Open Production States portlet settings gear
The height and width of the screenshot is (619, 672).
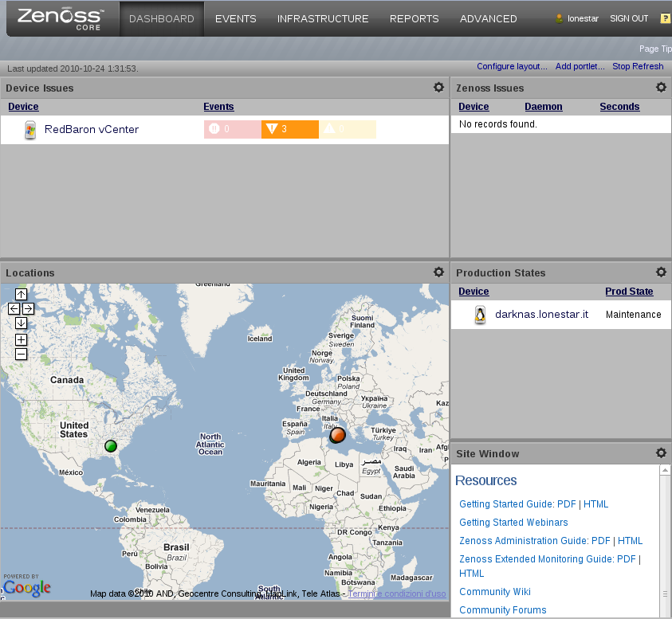point(661,272)
